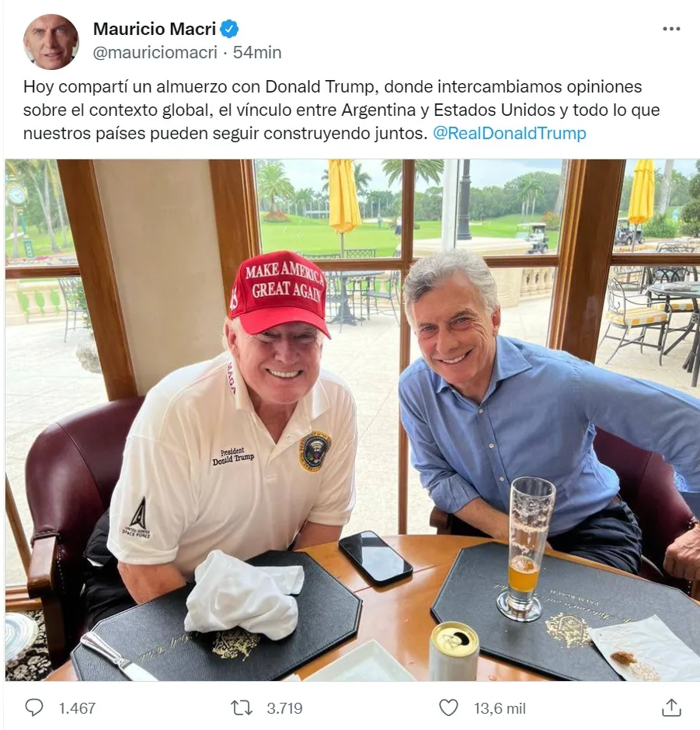Open the three-dot more options menu
The height and width of the screenshot is (730, 700).
(671, 29)
